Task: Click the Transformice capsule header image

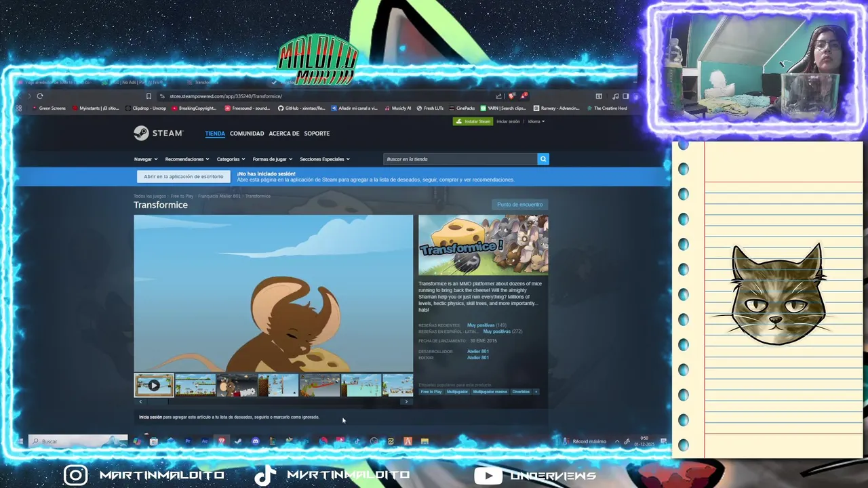Action: coord(483,245)
